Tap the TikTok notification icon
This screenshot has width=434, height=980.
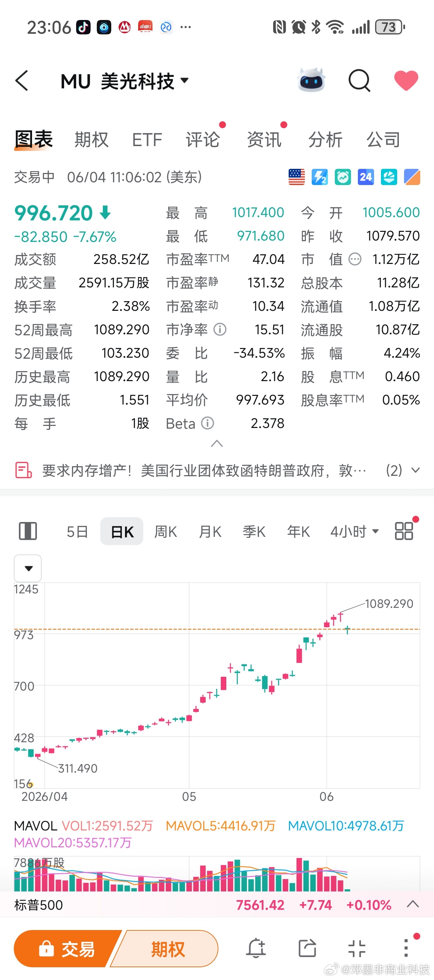point(83,27)
